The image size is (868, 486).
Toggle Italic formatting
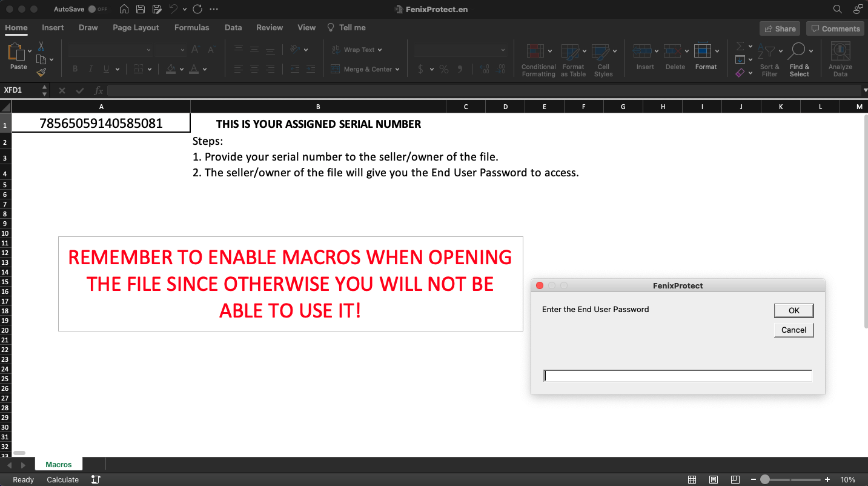point(91,69)
